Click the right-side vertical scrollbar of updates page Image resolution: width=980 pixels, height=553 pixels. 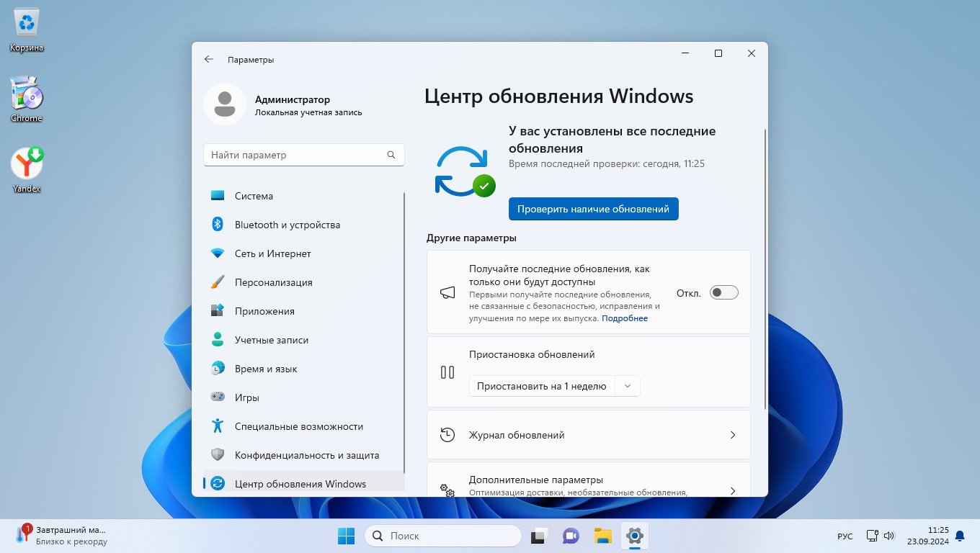(x=765, y=266)
